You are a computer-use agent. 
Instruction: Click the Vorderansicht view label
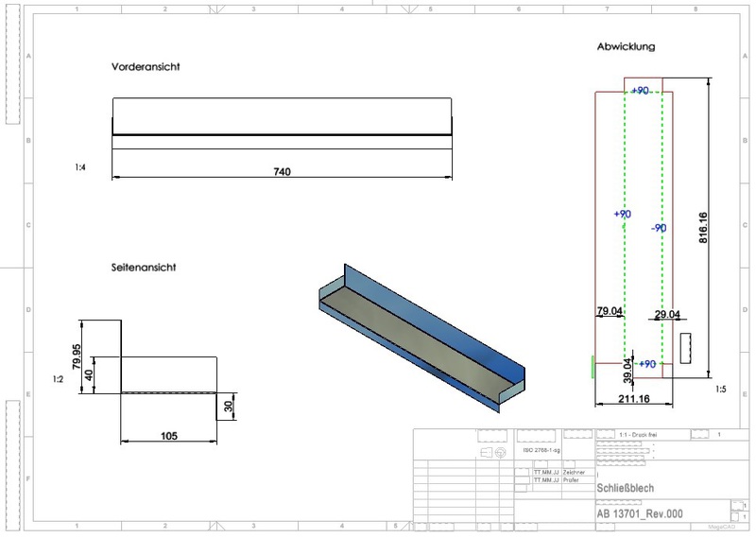pyautogui.click(x=146, y=67)
